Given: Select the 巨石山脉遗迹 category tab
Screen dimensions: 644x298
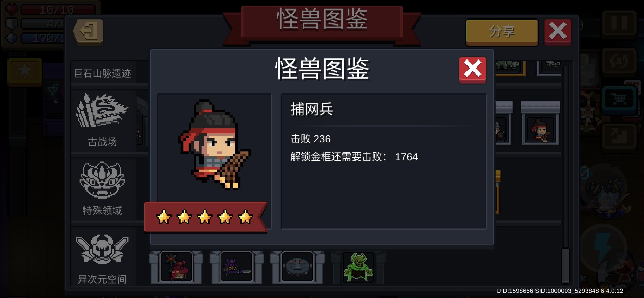Looking at the screenshot, I should 103,73.
